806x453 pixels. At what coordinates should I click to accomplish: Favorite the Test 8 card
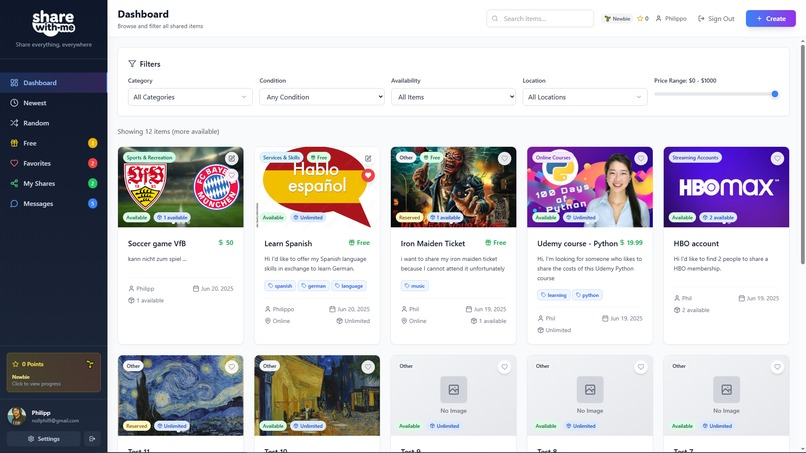(640, 367)
